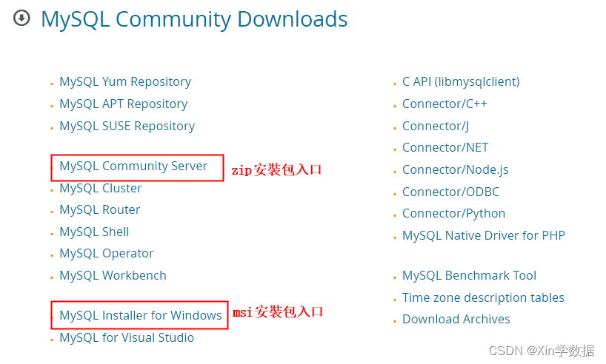Open the MySQL Workbench link

tap(113, 276)
